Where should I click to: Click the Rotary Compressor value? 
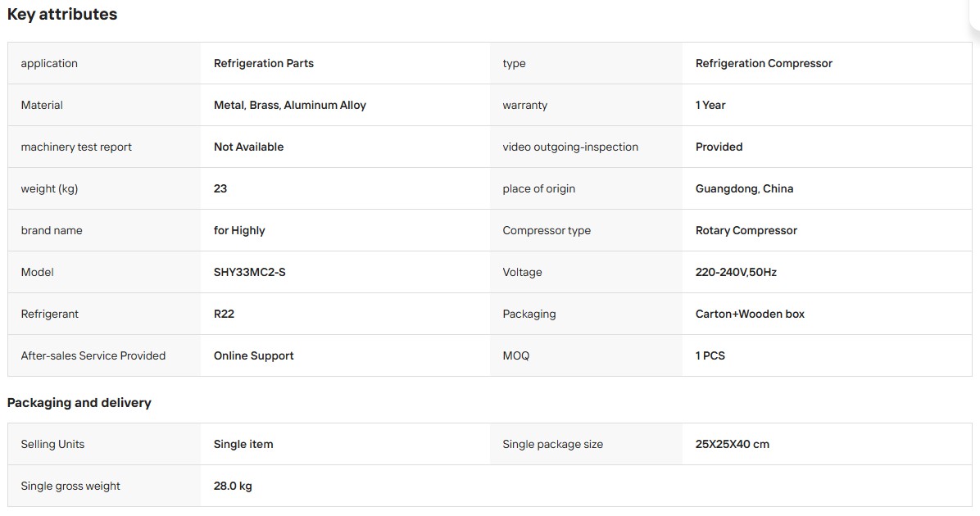746,230
